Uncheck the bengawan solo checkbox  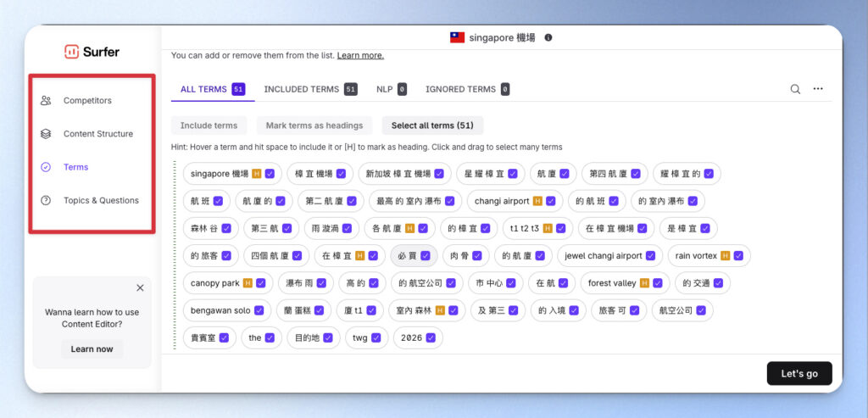coord(259,310)
